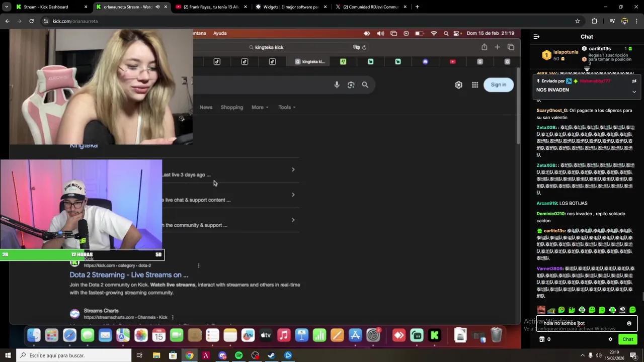Open ScaryGhost_G username in chat
Screen dimensions: 644x362
552,111
